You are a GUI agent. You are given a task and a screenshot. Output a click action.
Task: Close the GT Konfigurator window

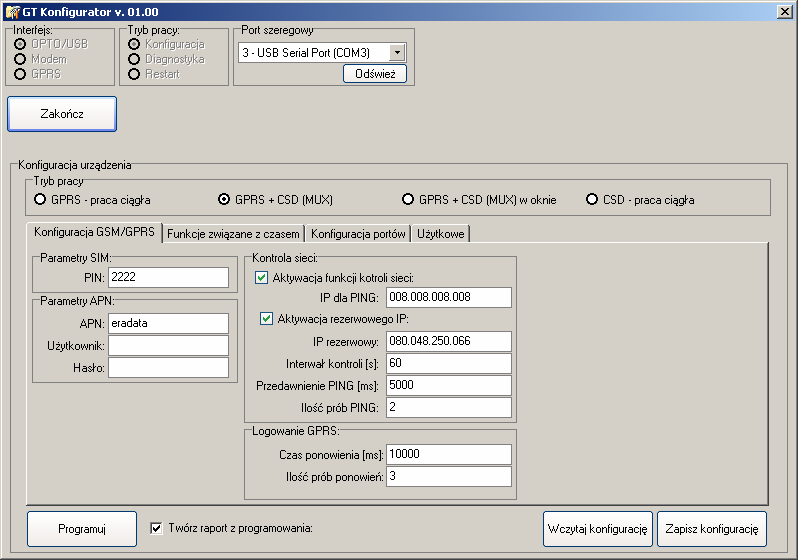point(785,12)
